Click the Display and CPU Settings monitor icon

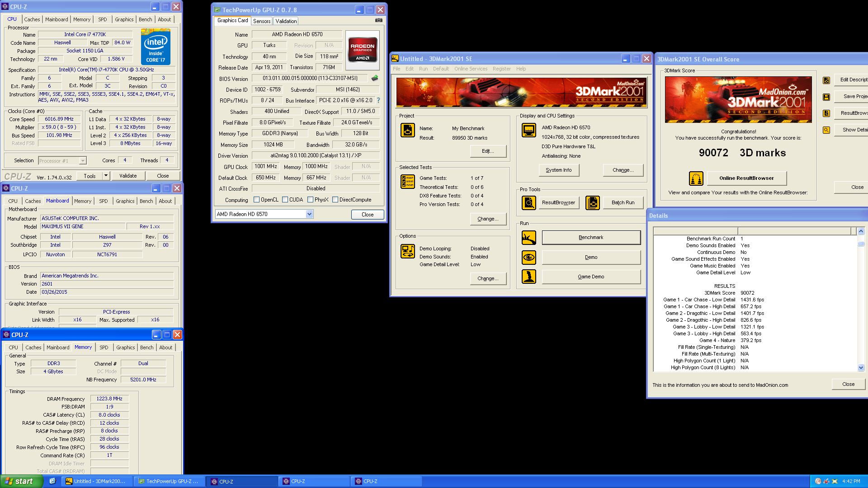tap(529, 130)
